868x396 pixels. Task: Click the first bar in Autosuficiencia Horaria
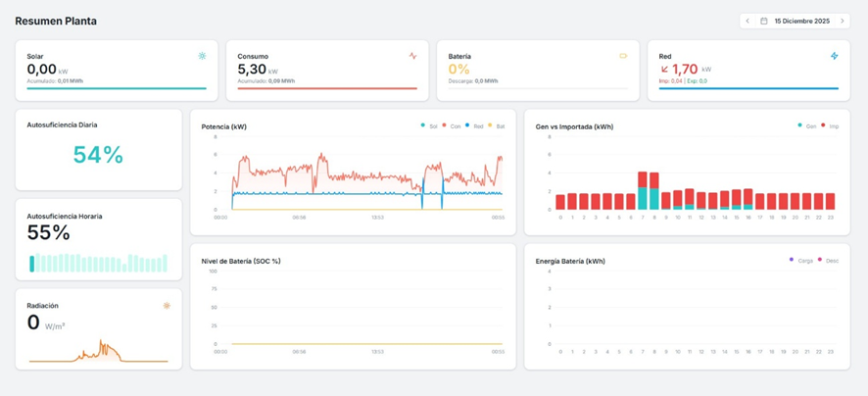click(x=32, y=264)
